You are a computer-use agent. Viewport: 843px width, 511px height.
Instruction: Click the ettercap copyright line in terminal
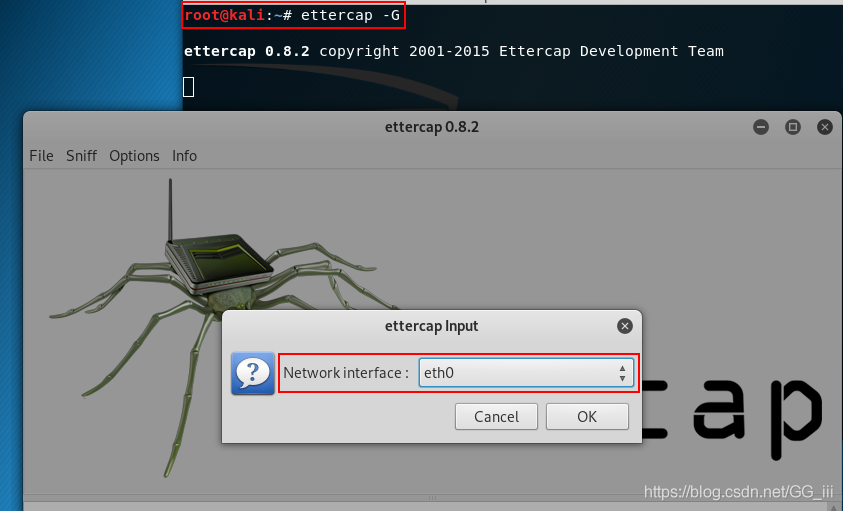454,51
